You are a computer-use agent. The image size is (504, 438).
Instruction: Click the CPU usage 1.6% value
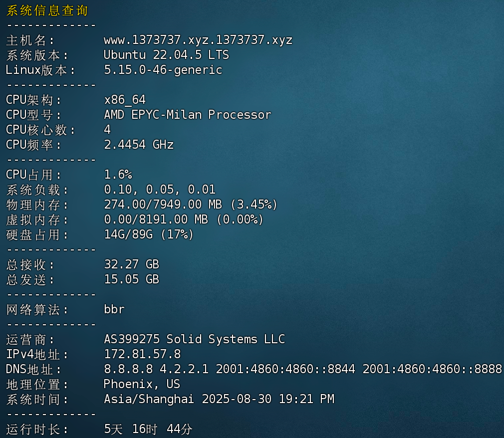118,175
